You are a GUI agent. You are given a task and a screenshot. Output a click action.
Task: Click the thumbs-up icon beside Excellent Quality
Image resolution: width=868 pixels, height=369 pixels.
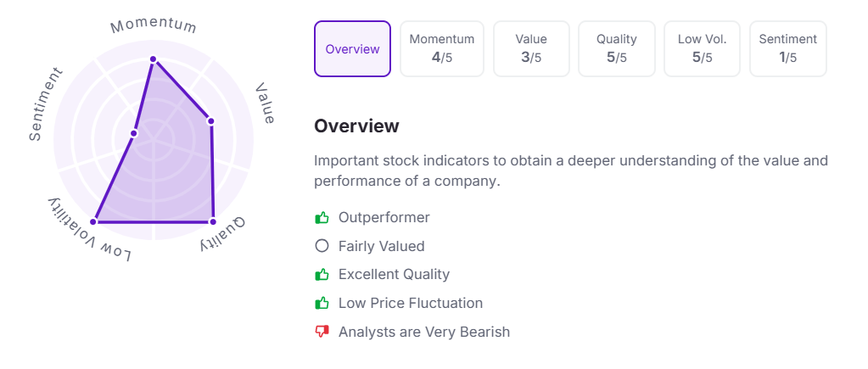coord(322,275)
